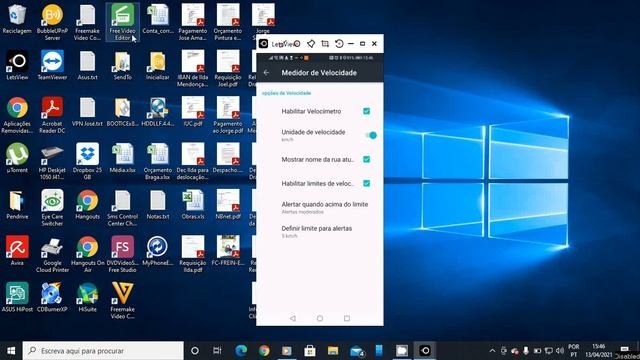Select Google Cloud Printer desktop icon

pyautogui.click(x=52, y=254)
